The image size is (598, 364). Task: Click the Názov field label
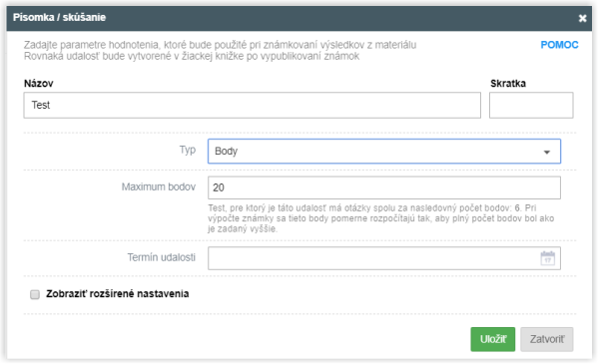pyautogui.click(x=39, y=84)
